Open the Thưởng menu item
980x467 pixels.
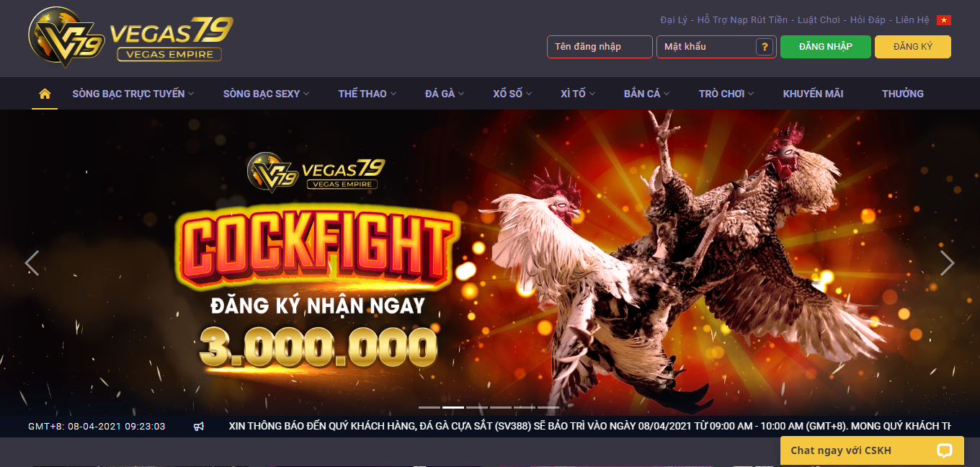[902, 94]
